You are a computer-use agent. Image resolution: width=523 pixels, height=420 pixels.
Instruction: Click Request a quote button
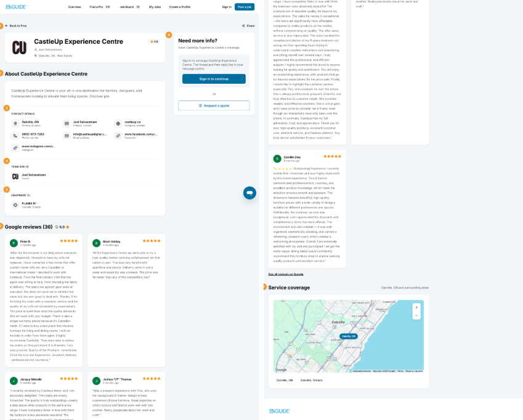214,106
